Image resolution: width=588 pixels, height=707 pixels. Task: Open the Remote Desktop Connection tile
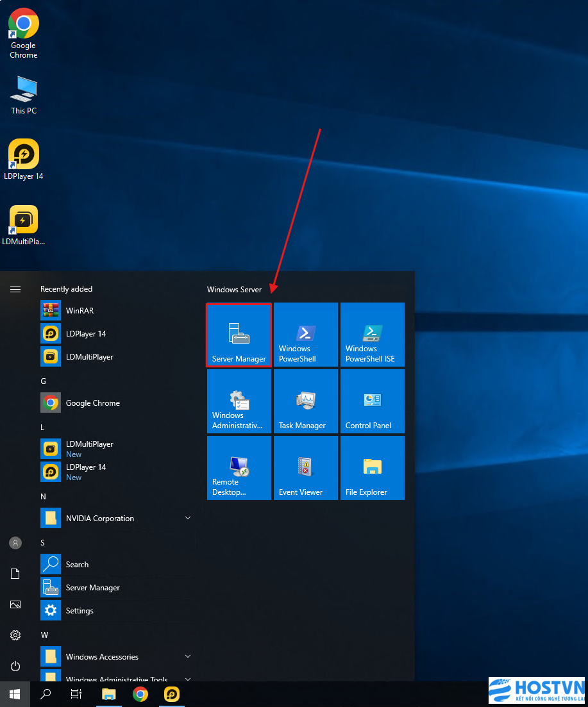(239, 467)
